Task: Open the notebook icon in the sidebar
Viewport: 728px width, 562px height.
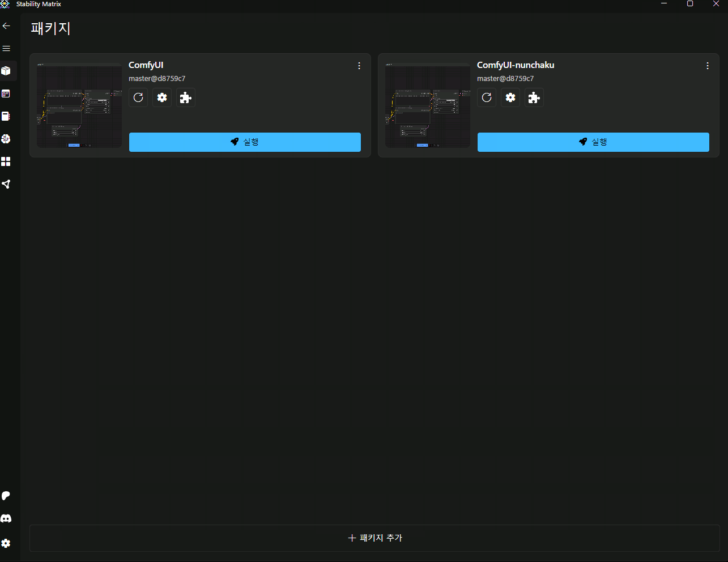Action: click(x=6, y=116)
